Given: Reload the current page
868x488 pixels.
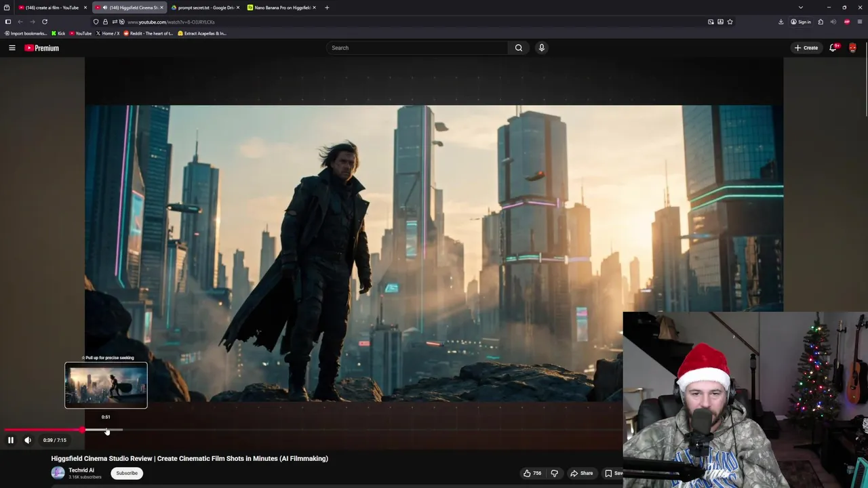Looking at the screenshot, I should pyautogui.click(x=45, y=22).
